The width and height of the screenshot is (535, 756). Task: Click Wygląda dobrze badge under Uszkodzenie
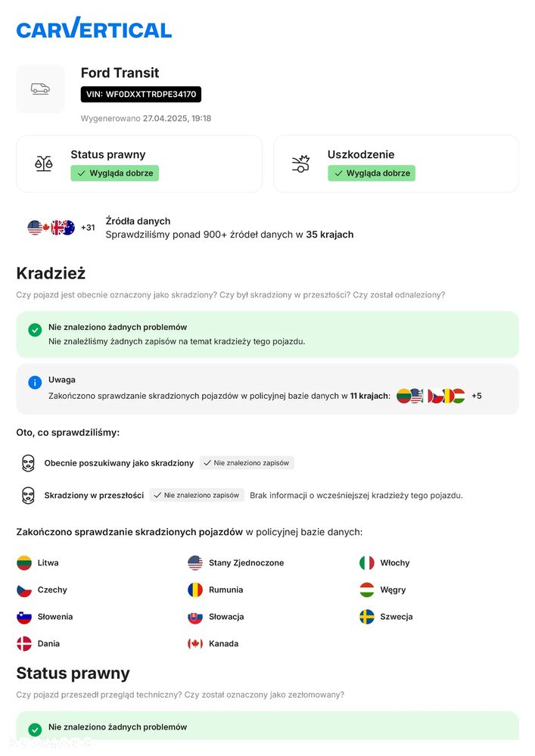click(372, 173)
